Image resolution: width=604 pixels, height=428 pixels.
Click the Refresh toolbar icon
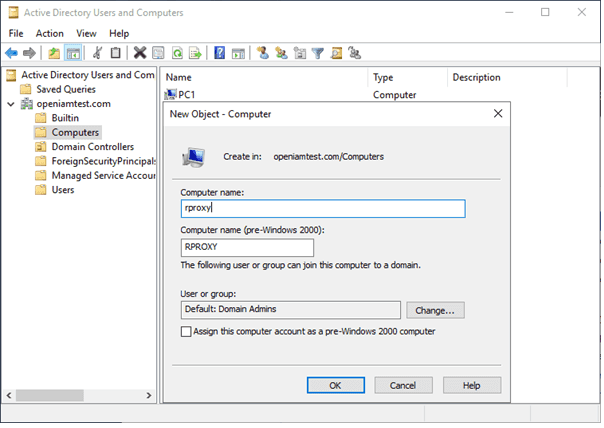pyautogui.click(x=176, y=53)
